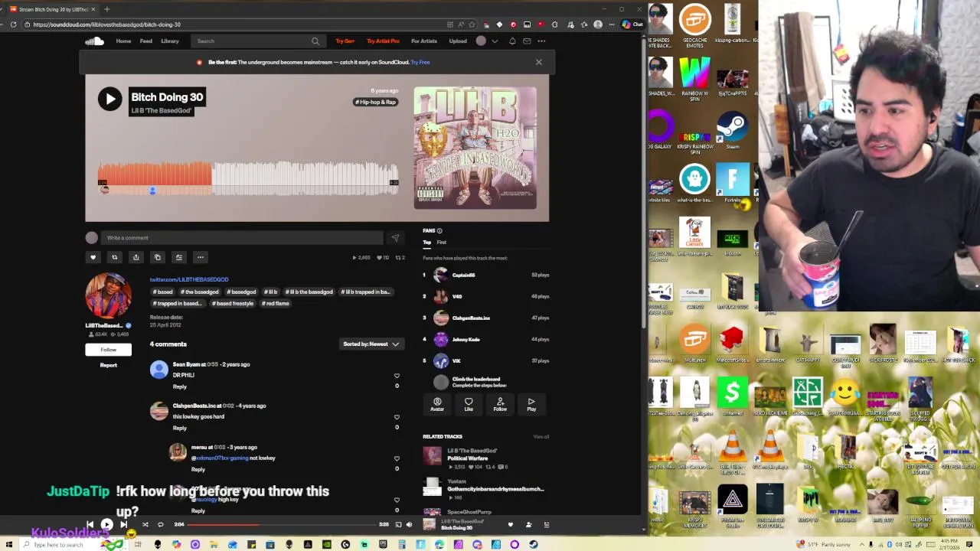
Task: Open the Lil B album artwork
Action: point(475,148)
